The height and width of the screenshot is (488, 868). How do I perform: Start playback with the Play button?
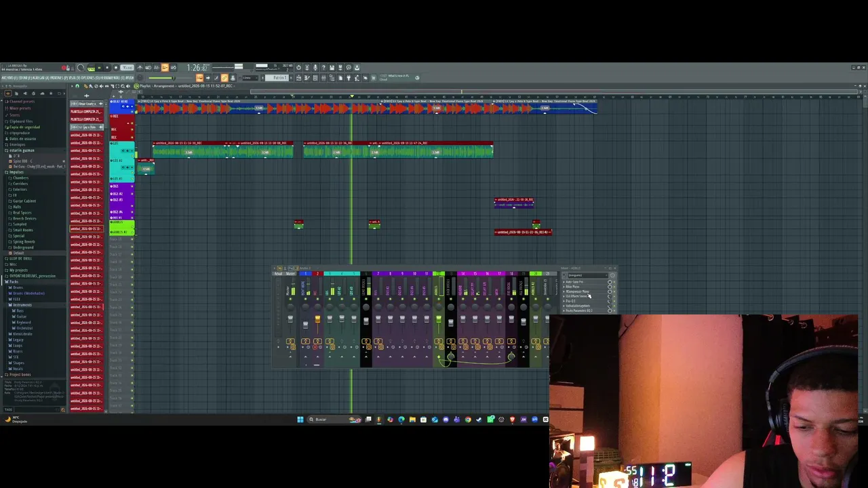point(99,68)
